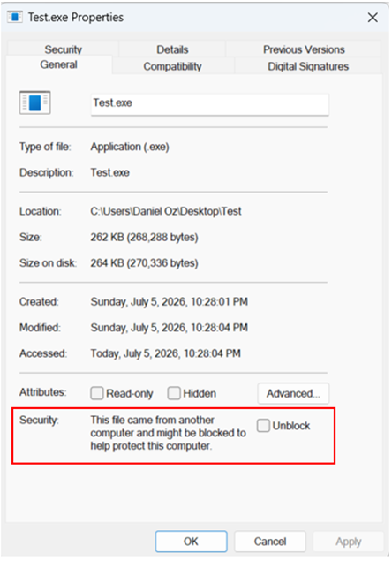Click the Apply button

coord(349,542)
